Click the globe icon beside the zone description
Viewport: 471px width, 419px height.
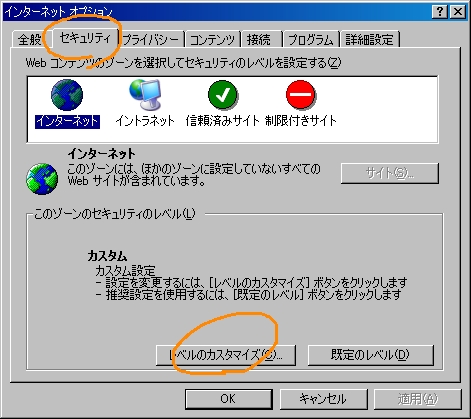click(42, 179)
